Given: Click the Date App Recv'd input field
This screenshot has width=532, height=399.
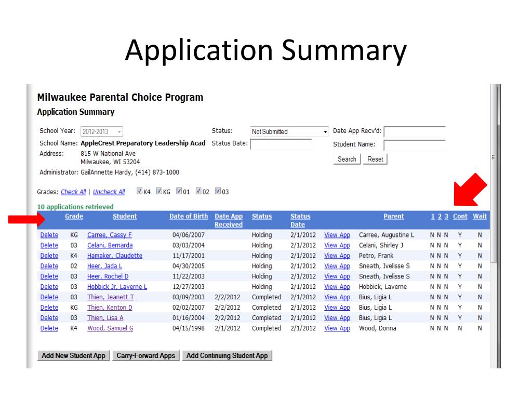Looking at the screenshot, I should coord(414,131).
